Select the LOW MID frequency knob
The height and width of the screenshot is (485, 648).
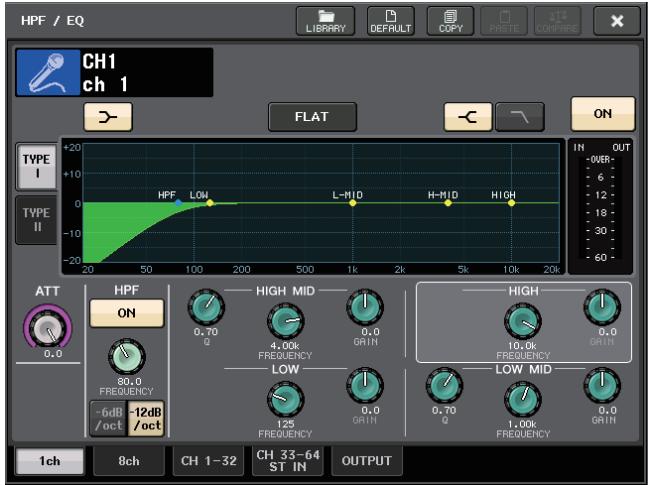tap(523, 399)
